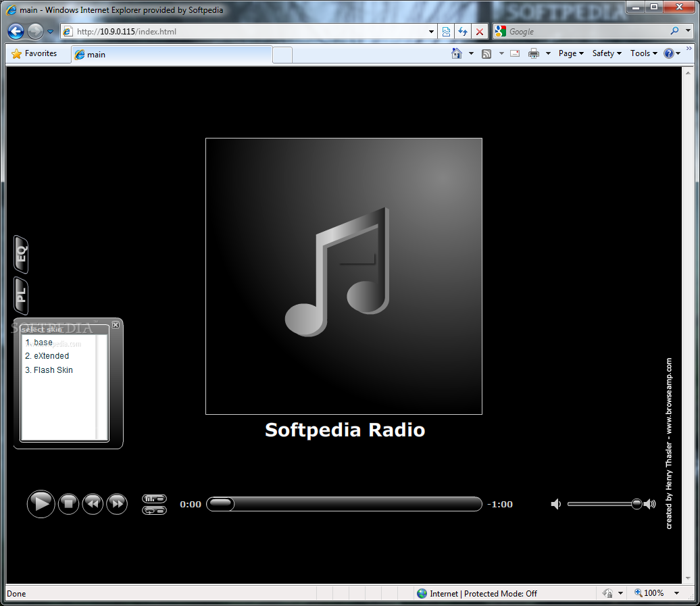
Task: Open a new blank tab
Action: [282, 55]
